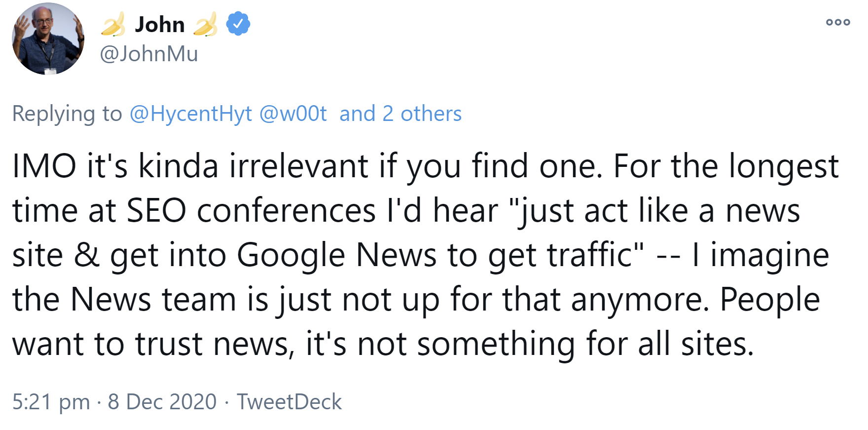Click the verified badge next to John's name
The width and height of the screenshot is (868, 430).
click(x=237, y=23)
